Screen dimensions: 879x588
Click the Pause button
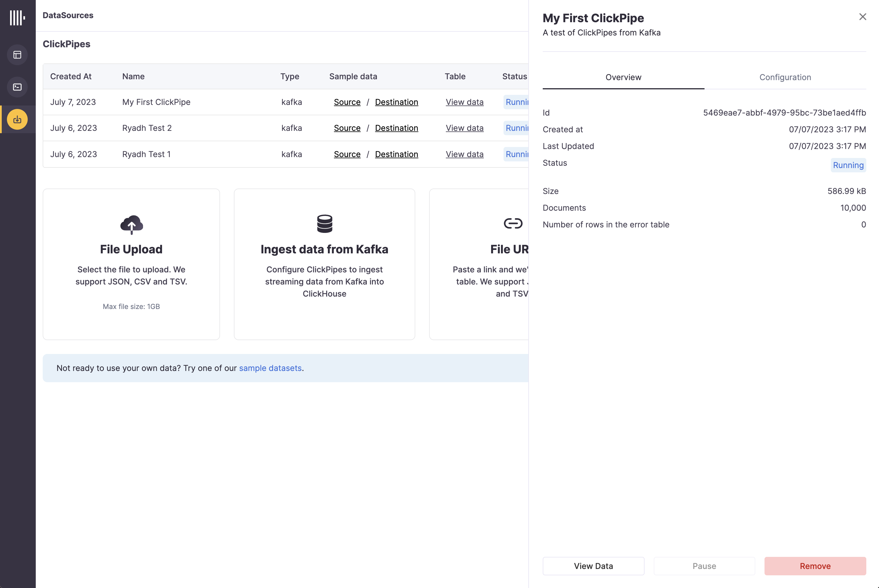pos(704,566)
